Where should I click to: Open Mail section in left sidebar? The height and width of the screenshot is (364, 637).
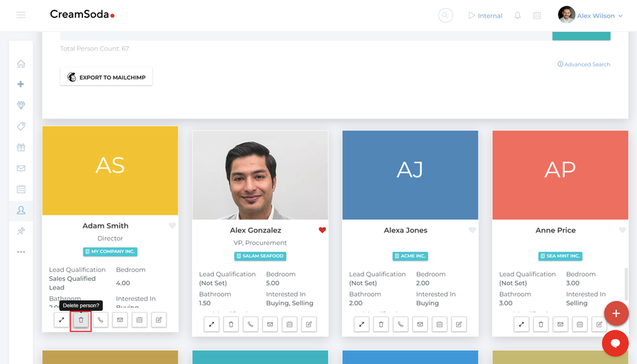[21, 168]
